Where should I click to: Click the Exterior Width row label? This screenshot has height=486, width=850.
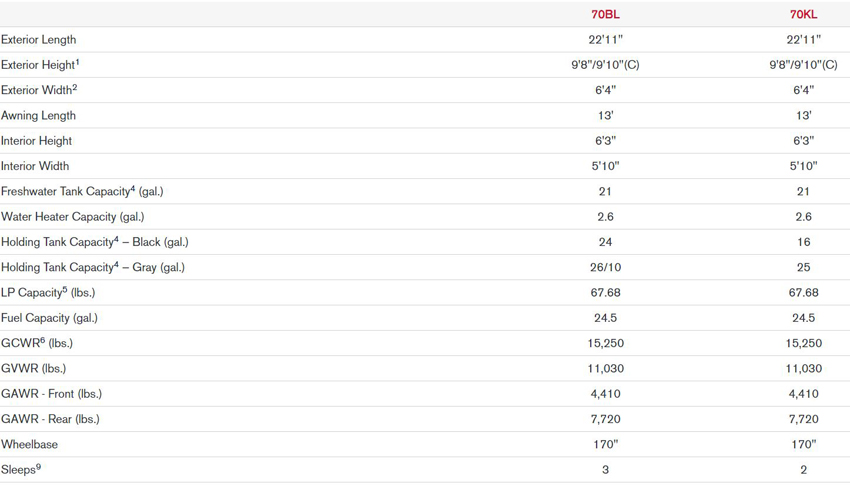pyautogui.click(x=39, y=90)
